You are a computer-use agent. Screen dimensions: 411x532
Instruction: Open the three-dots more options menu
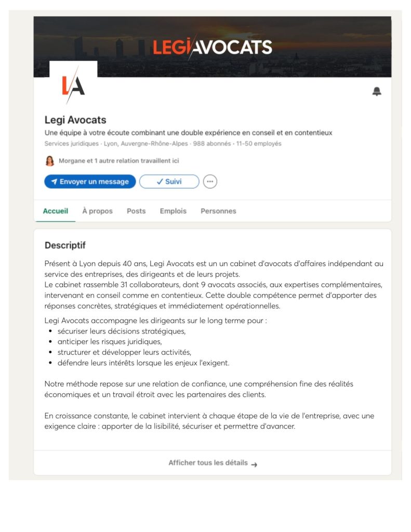[x=210, y=182]
